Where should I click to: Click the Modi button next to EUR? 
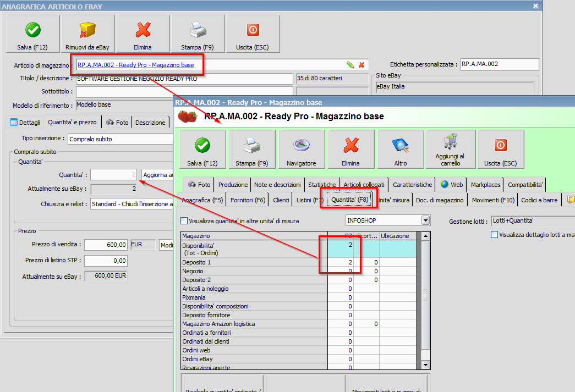click(x=166, y=245)
